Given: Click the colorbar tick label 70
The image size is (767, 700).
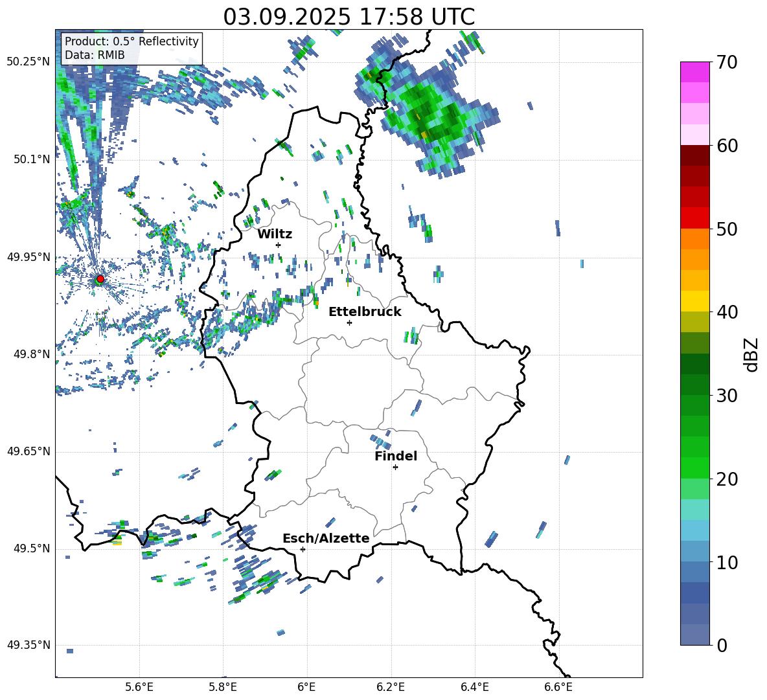Looking at the screenshot, I should pyautogui.click(x=727, y=63).
